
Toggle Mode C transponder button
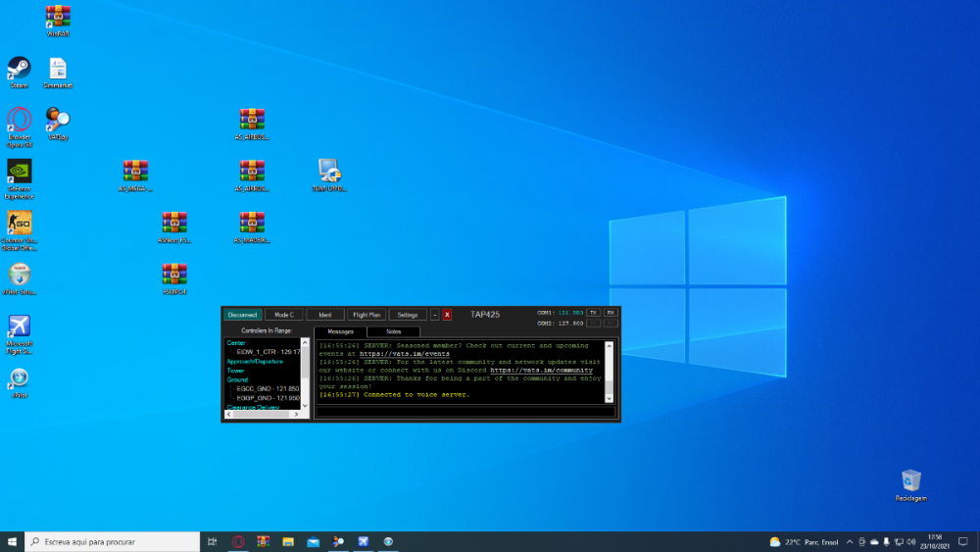(x=284, y=315)
